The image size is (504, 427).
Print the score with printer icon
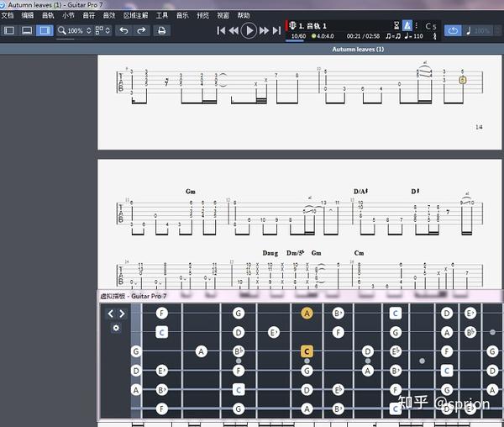tap(161, 30)
